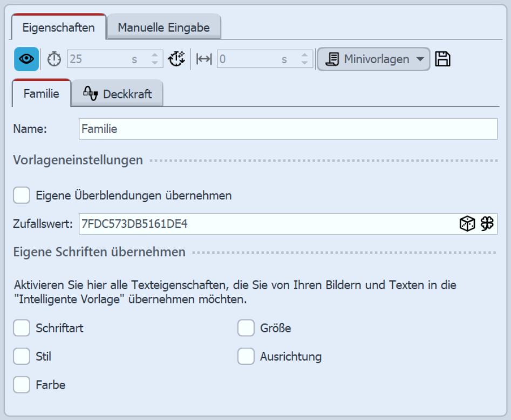Click the up arrow of the 25 s stepper

tap(155, 55)
